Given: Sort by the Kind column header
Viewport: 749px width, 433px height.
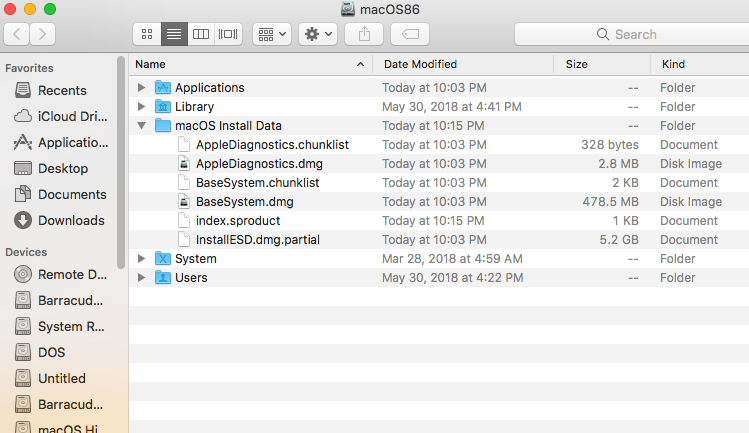Looking at the screenshot, I should coord(700,64).
